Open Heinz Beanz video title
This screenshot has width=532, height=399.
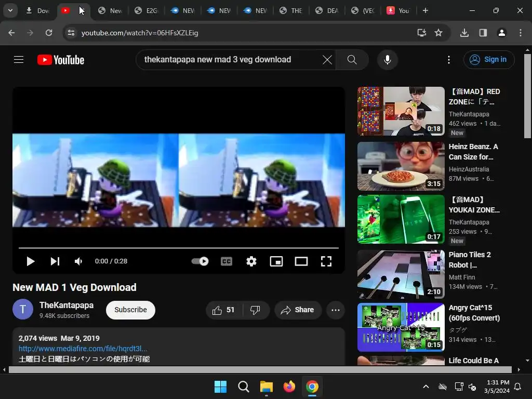(473, 152)
